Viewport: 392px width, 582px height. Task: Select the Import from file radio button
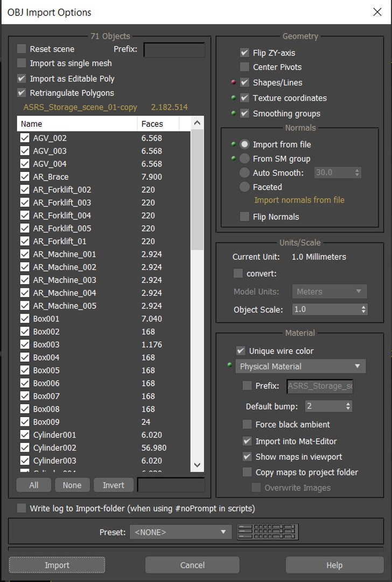[244, 144]
